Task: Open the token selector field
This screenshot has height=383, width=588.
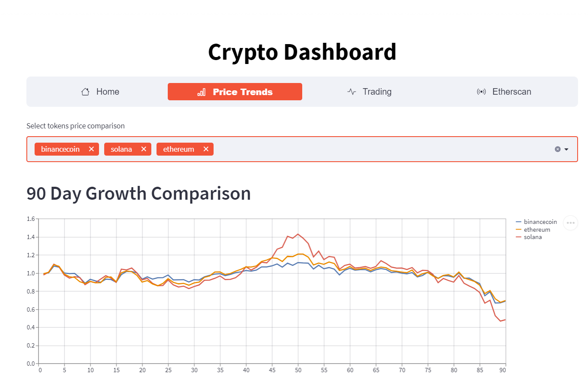Action: [346, 149]
